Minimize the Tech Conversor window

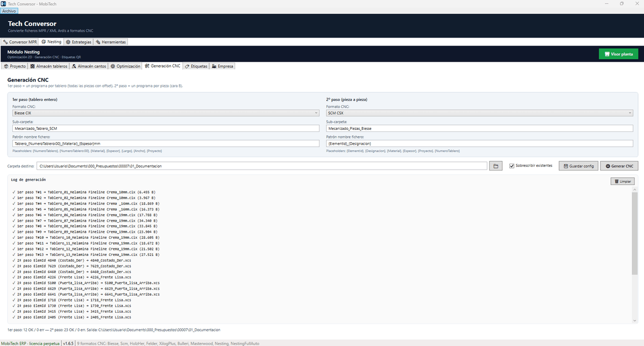606,3
